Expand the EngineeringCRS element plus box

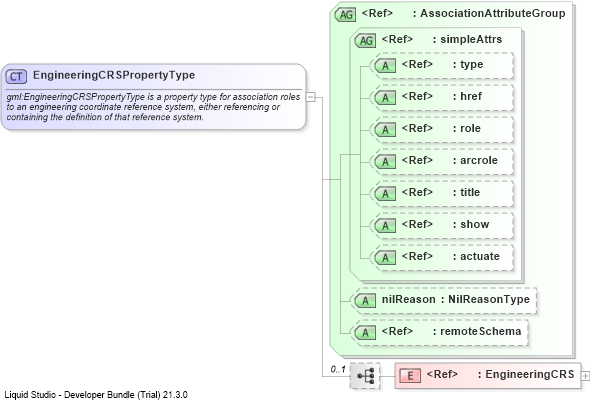click(585, 376)
